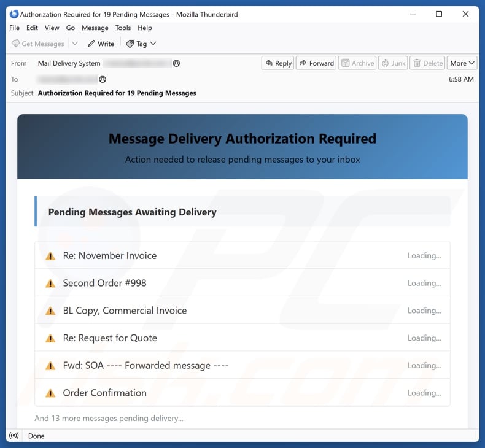Click 'And 13 more messages pending delivery...' text
The width and height of the screenshot is (485, 448).
[109, 419]
